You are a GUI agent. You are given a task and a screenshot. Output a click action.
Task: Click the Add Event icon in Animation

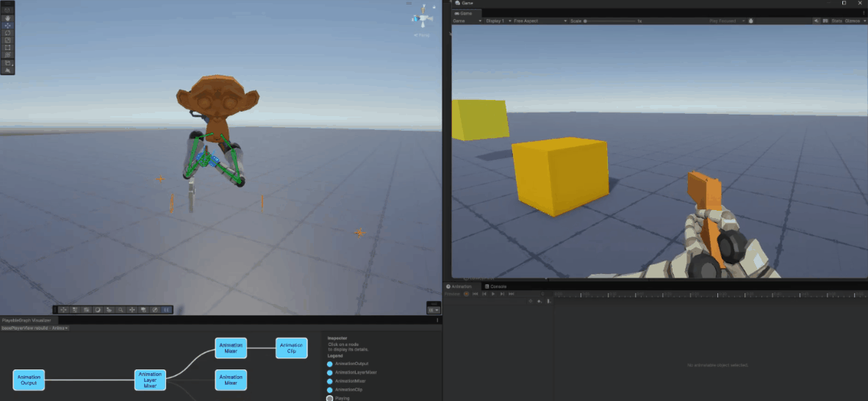coord(548,301)
